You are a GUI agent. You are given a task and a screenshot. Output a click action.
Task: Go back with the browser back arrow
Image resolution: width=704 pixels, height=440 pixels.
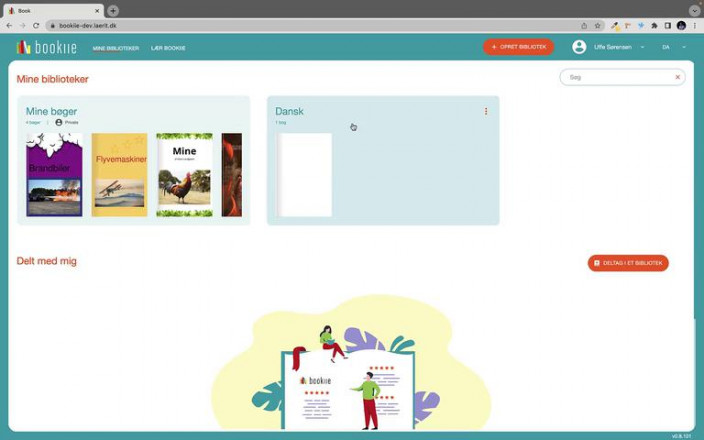pos(9,25)
